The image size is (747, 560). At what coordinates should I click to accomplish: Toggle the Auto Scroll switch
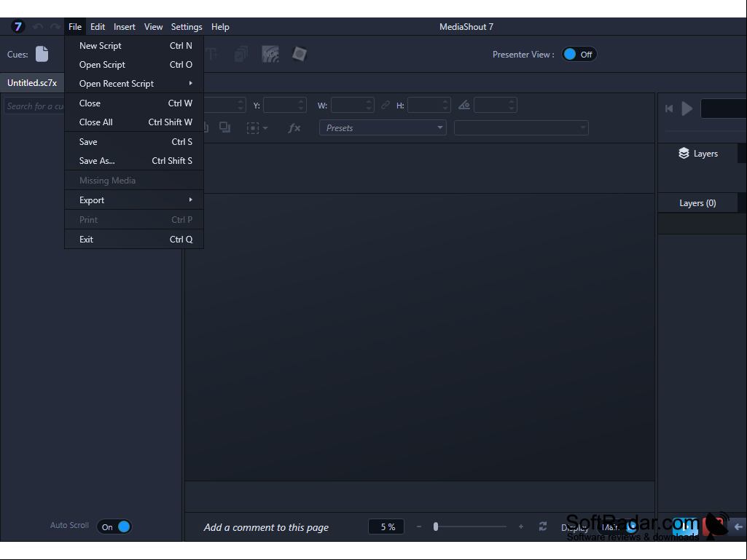pyautogui.click(x=114, y=527)
